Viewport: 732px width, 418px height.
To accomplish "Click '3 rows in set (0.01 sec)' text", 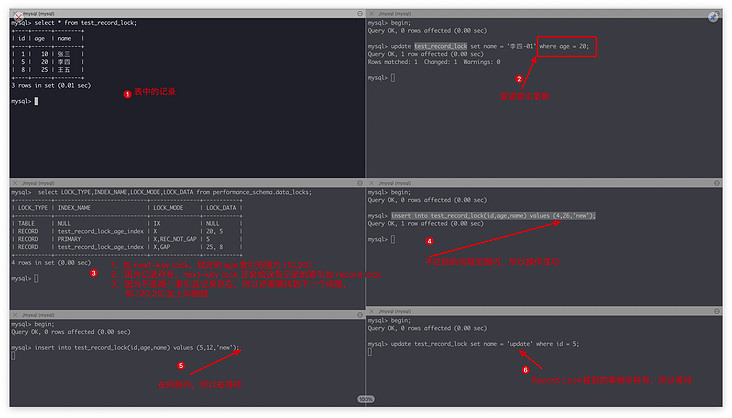I will (x=51, y=85).
